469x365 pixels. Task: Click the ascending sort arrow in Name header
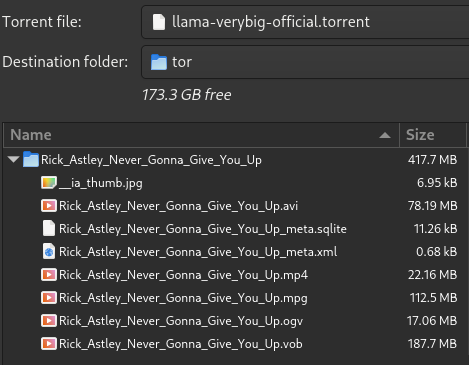(385, 135)
